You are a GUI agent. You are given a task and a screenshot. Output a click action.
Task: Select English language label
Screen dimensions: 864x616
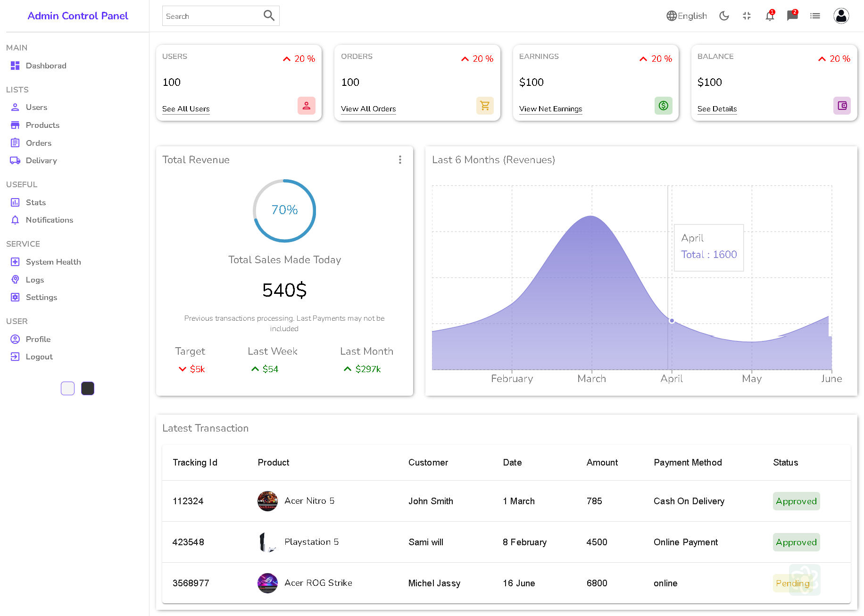[x=692, y=16]
